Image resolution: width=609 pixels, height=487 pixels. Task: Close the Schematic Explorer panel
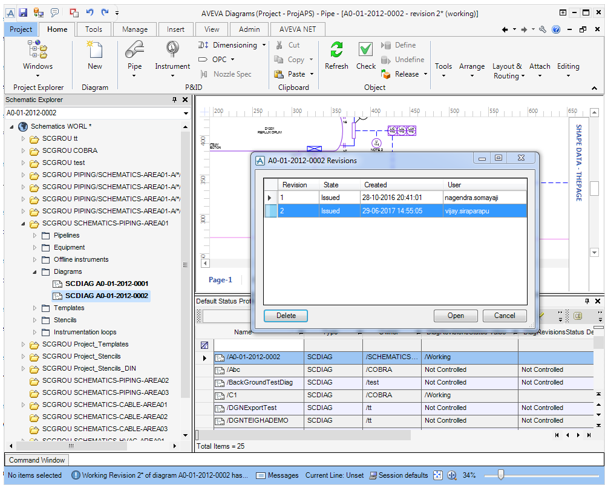185,100
